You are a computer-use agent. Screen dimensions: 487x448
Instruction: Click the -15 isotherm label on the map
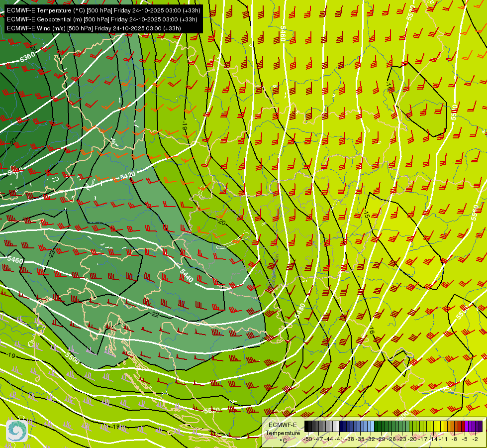[x=366, y=213]
